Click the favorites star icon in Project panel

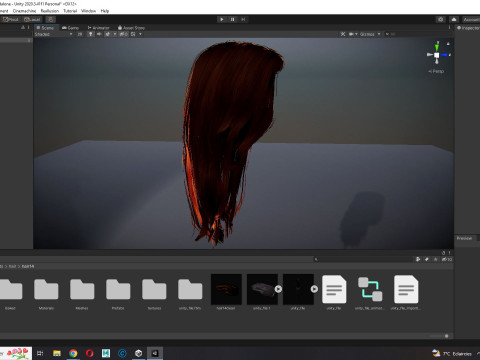[435, 259]
